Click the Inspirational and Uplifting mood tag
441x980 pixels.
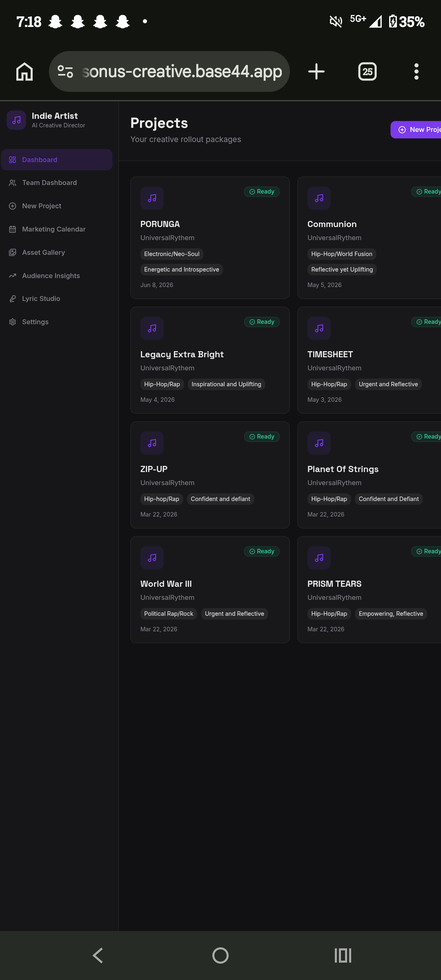tap(226, 384)
